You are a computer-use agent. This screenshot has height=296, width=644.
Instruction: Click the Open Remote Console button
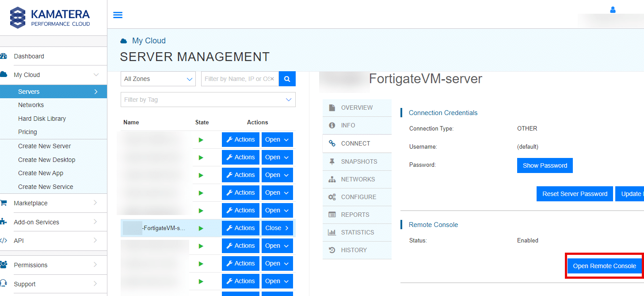[x=604, y=265]
